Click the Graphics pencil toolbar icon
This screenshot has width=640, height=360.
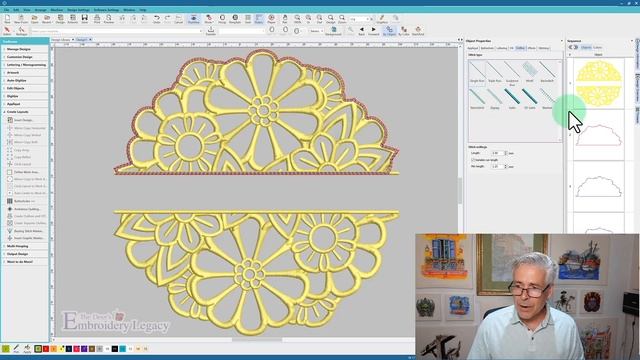382,18
